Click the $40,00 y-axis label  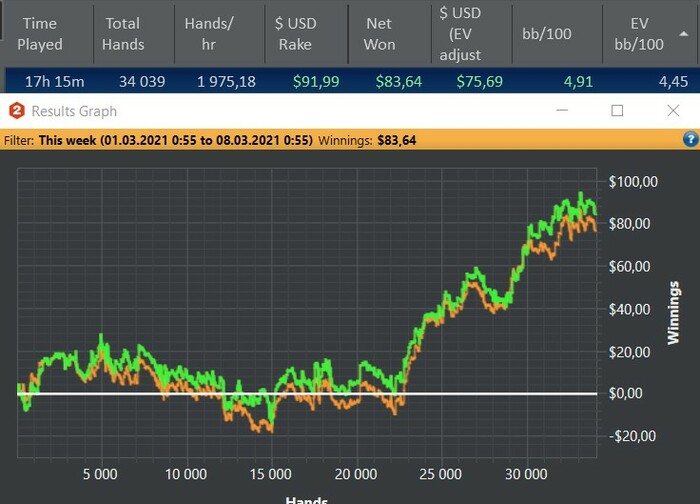pyautogui.click(x=629, y=309)
